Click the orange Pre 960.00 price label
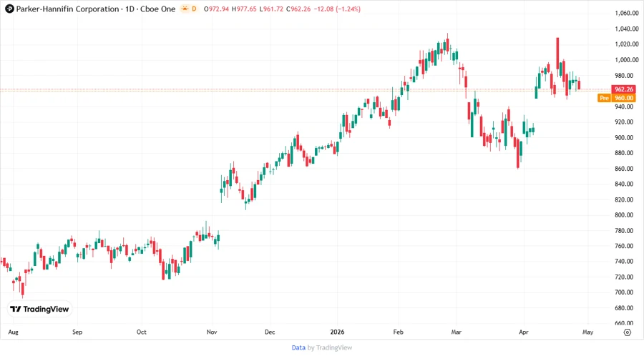Screen dimensions: 644x356 click(x=617, y=98)
